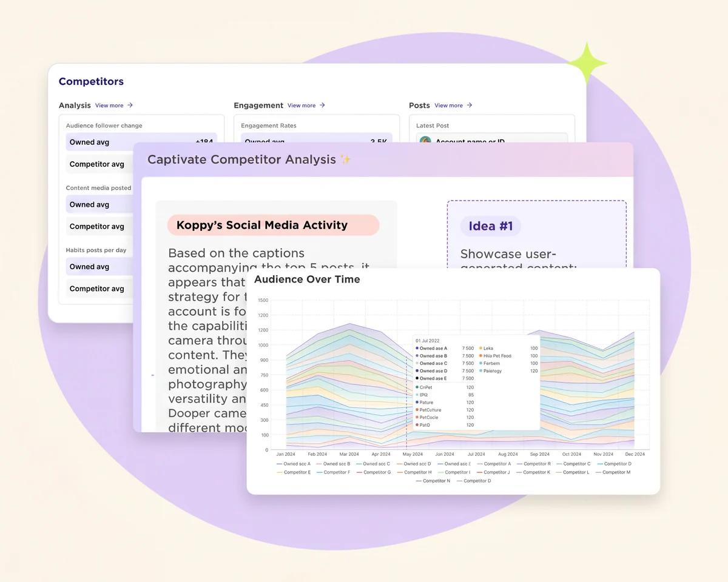Click the arrow icon next to Engagement View more
Screen dimensions: 728x582
click(x=322, y=105)
